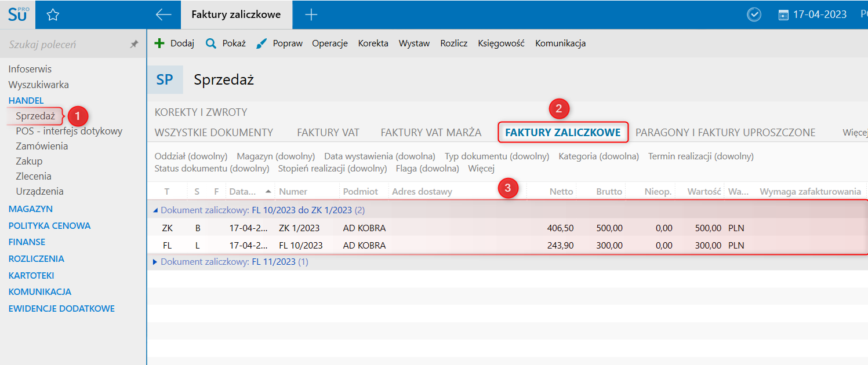Open Data wystawienia filter dropdown
868x365 pixels.
pos(379,156)
